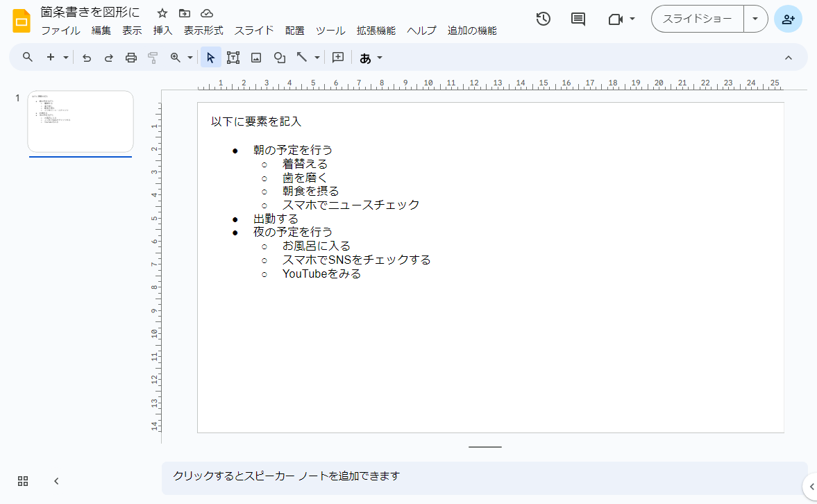Open the slideshow options dropdown arrow
Image resolution: width=817 pixels, height=504 pixels.
tap(755, 19)
